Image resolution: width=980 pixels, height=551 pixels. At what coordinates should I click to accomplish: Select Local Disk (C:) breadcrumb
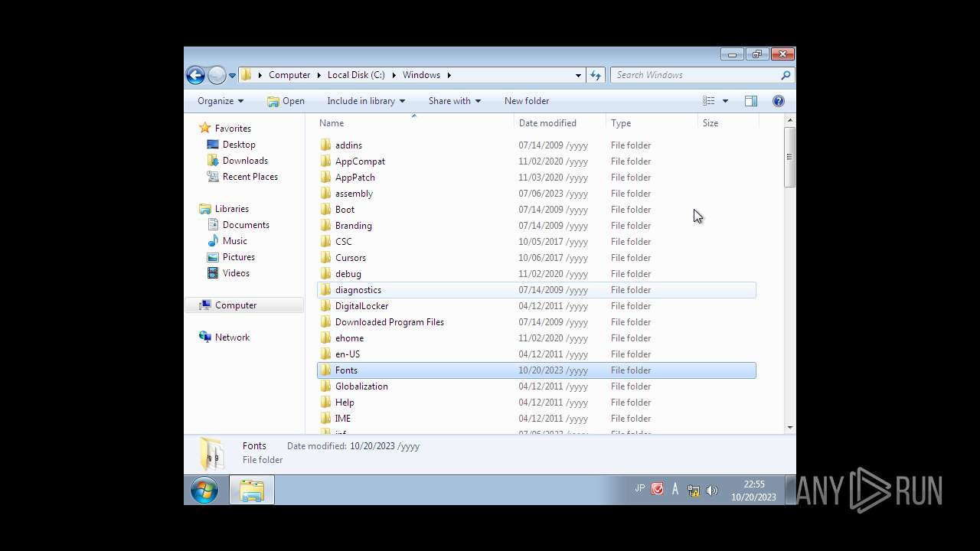[x=356, y=75]
